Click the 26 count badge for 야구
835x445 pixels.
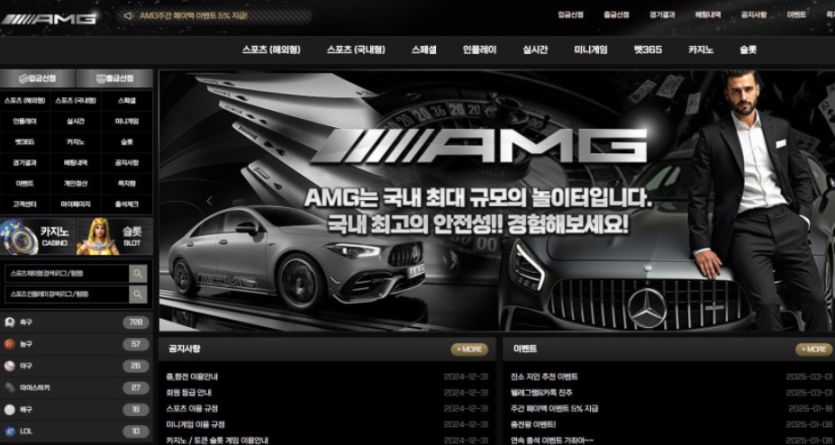pyautogui.click(x=136, y=366)
